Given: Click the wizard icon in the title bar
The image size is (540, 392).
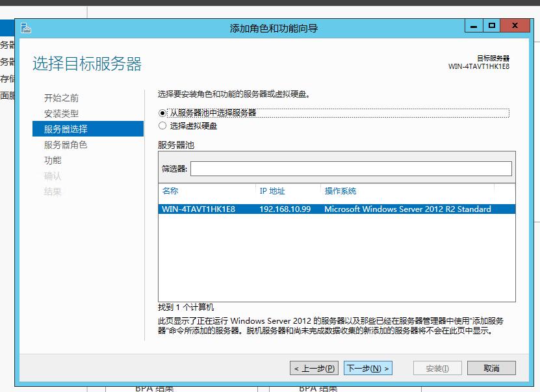Looking at the screenshot, I should tap(27, 26).
